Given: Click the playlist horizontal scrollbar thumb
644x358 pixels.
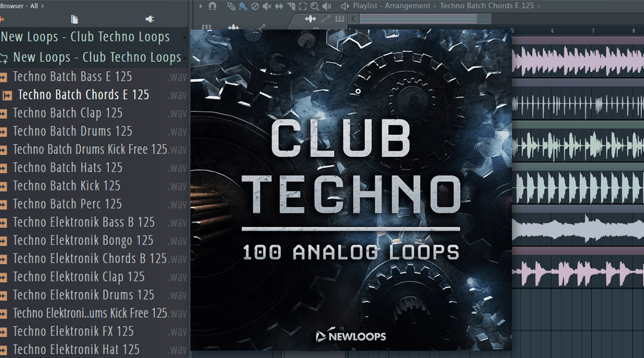Looking at the screenshot, I should 425,19.
